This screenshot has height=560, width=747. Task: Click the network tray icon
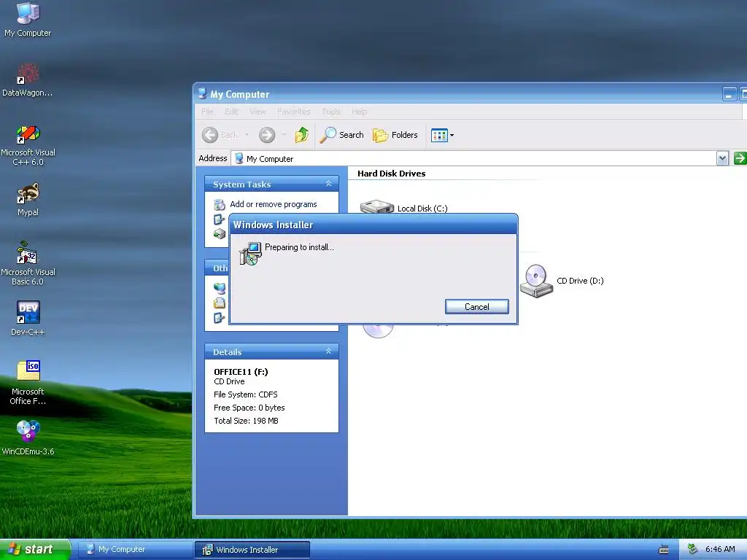point(692,550)
